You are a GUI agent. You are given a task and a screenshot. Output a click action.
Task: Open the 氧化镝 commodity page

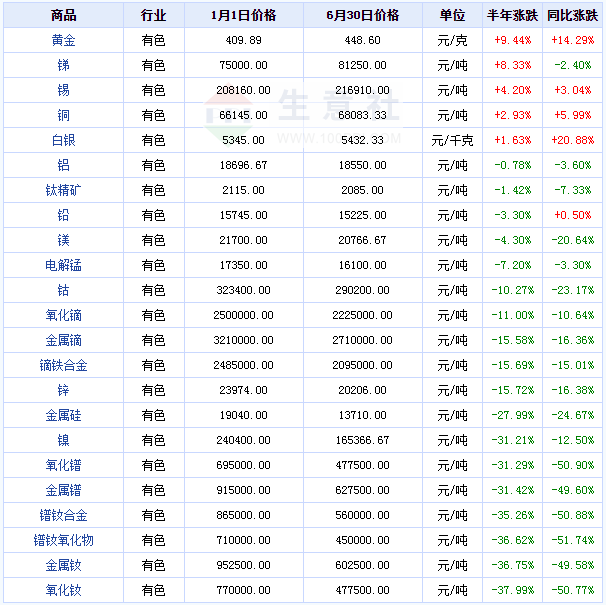pos(62,316)
